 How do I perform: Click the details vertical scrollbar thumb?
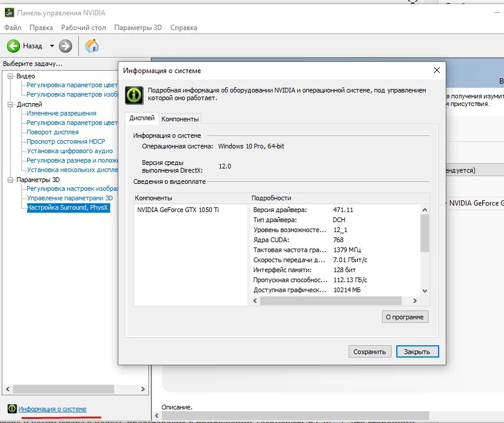click(425, 233)
